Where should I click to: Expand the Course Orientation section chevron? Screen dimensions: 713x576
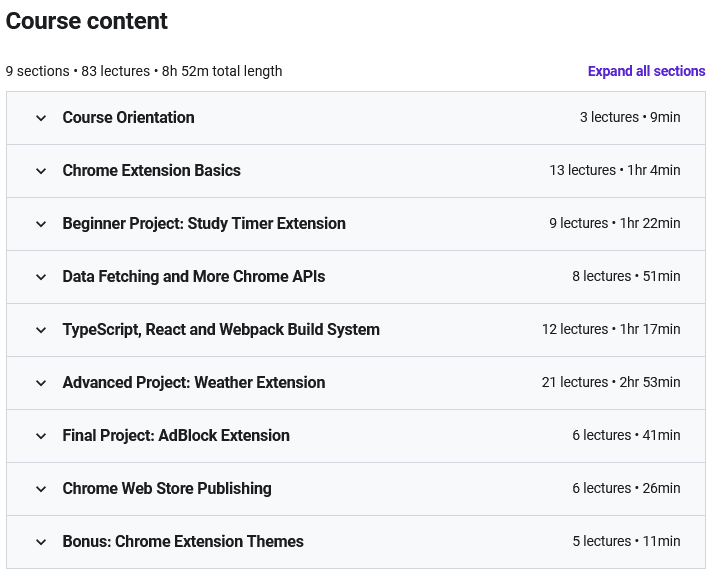41,118
